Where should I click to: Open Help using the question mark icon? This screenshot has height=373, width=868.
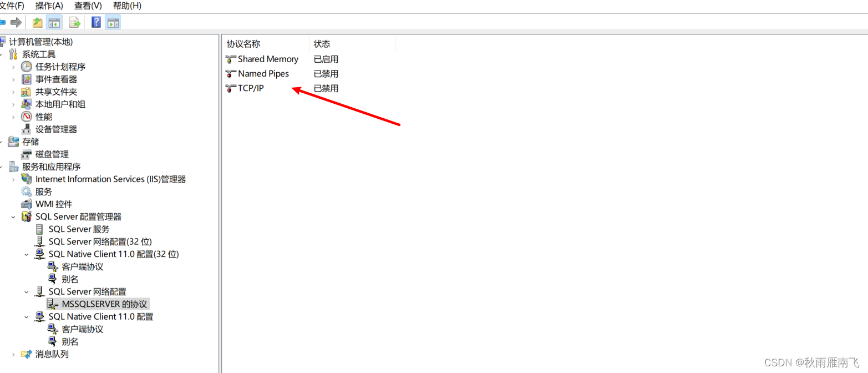pos(95,22)
